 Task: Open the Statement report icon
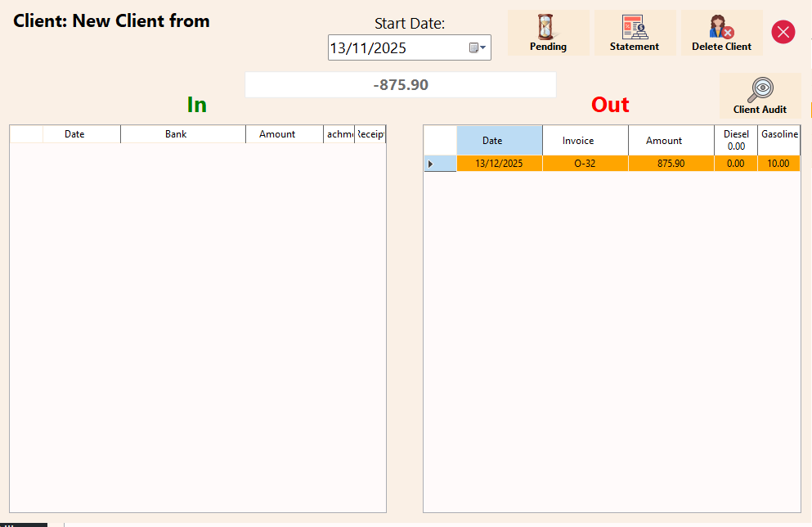tap(635, 27)
